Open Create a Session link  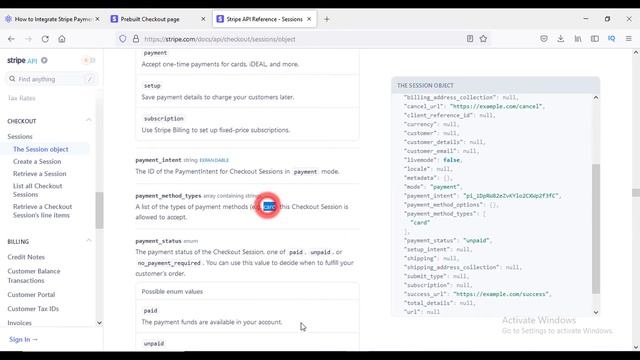pyautogui.click(x=37, y=162)
